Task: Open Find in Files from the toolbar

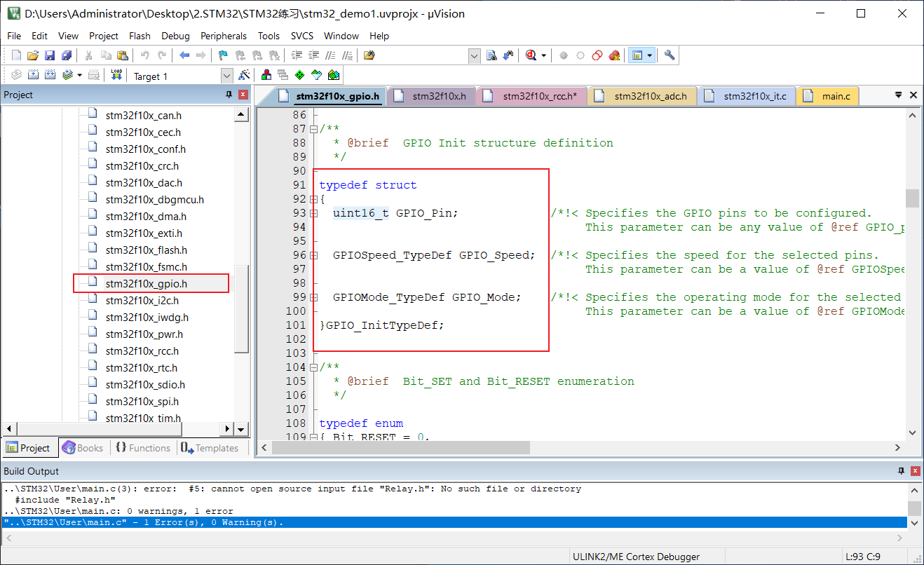Action: pos(369,55)
